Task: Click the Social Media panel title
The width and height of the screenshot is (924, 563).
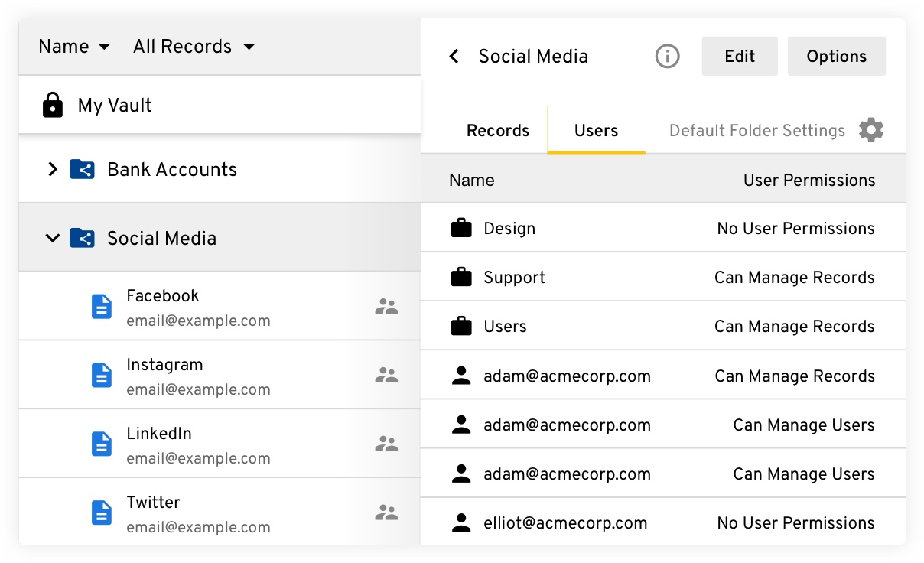Action: [x=533, y=56]
